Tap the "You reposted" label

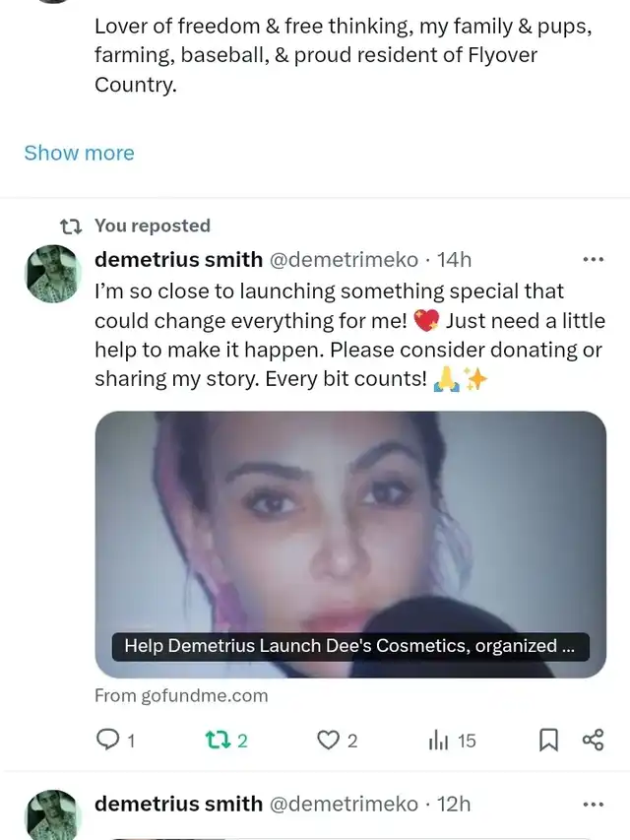coord(152,226)
